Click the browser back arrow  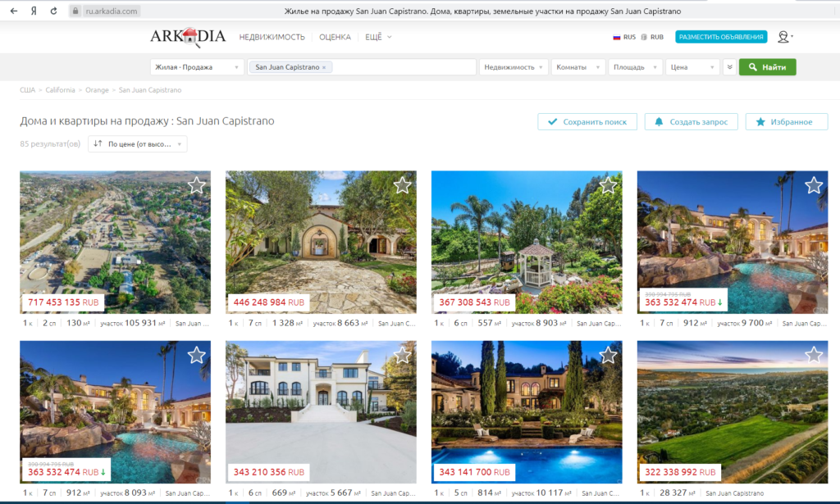(14, 11)
